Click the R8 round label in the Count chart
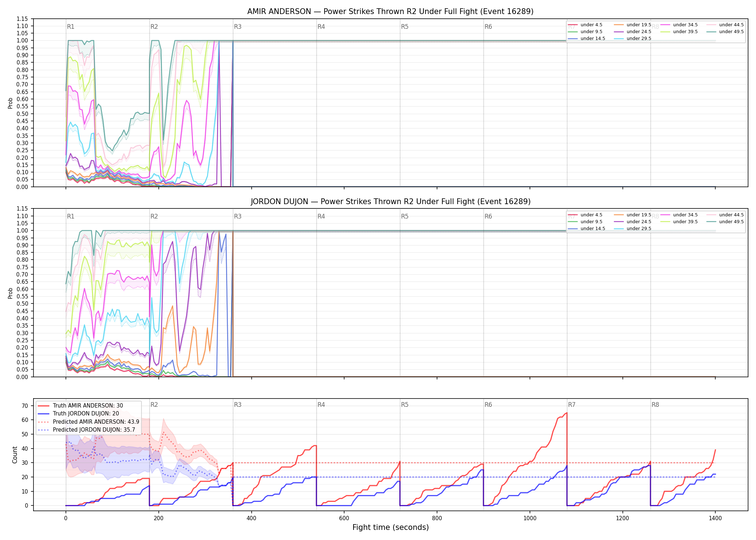 [x=655, y=405]
